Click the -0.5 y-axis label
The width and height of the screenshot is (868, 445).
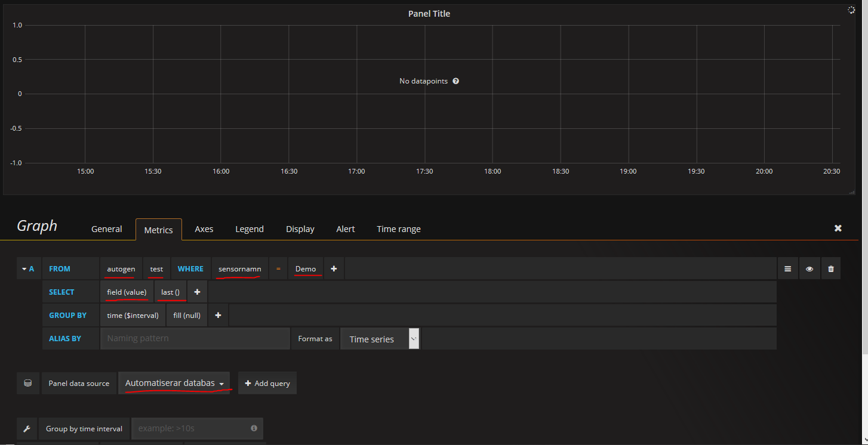tap(16, 128)
